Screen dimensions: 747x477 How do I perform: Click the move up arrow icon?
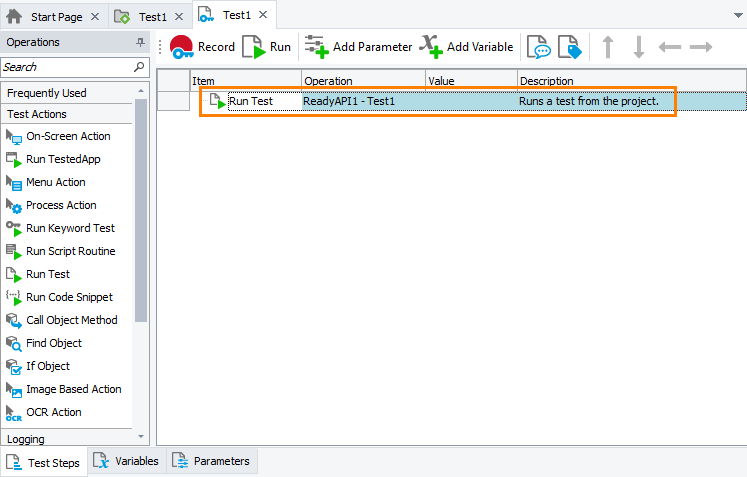pos(607,47)
